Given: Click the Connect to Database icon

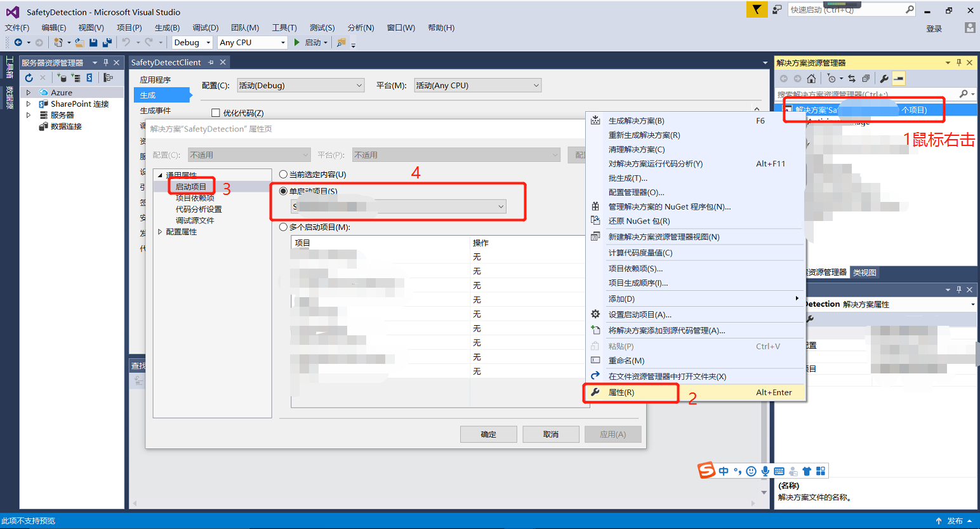Looking at the screenshot, I should (62, 78).
